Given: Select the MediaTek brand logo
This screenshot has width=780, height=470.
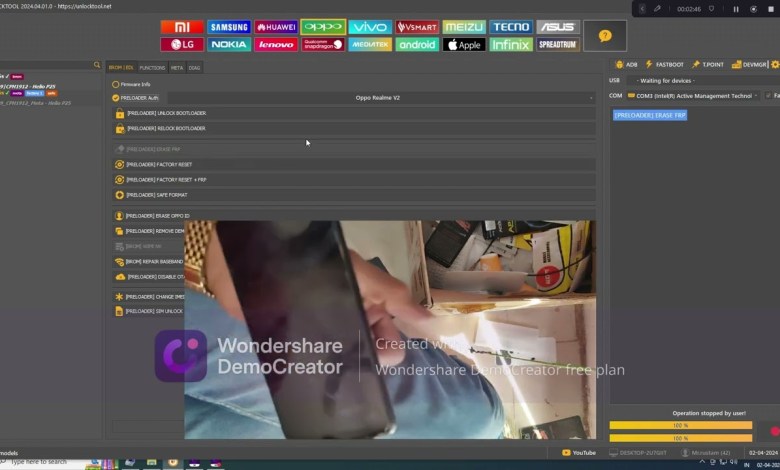Looking at the screenshot, I should [370, 45].
